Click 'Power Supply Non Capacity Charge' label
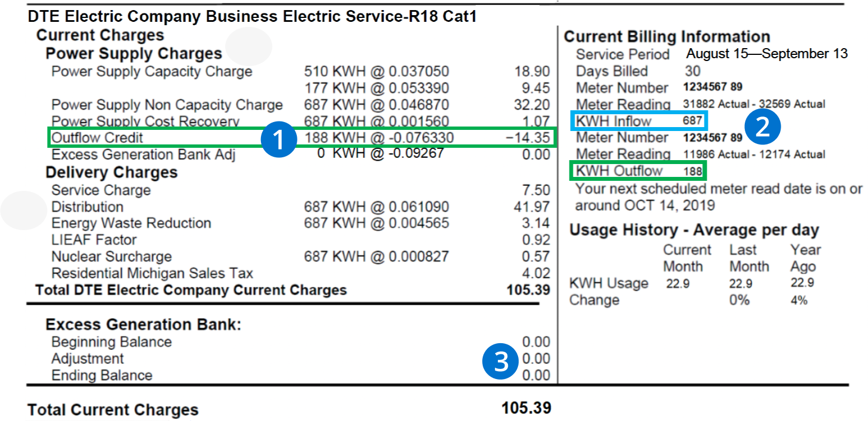 167,105
